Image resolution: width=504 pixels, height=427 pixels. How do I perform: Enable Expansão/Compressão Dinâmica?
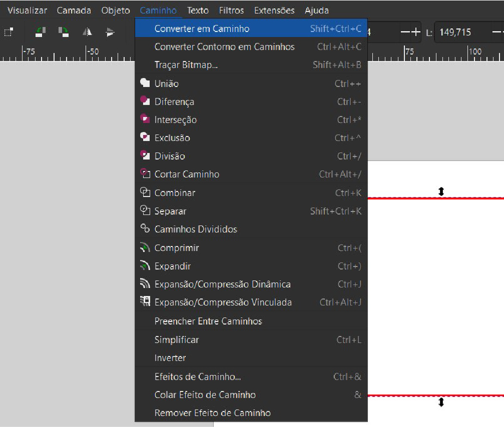pos(222,283)
